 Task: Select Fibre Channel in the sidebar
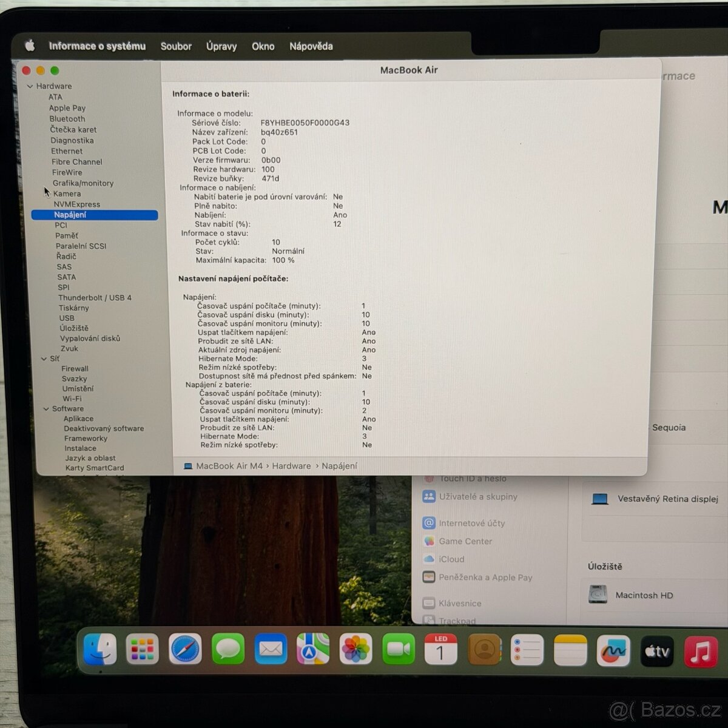[x=77, y=162]
